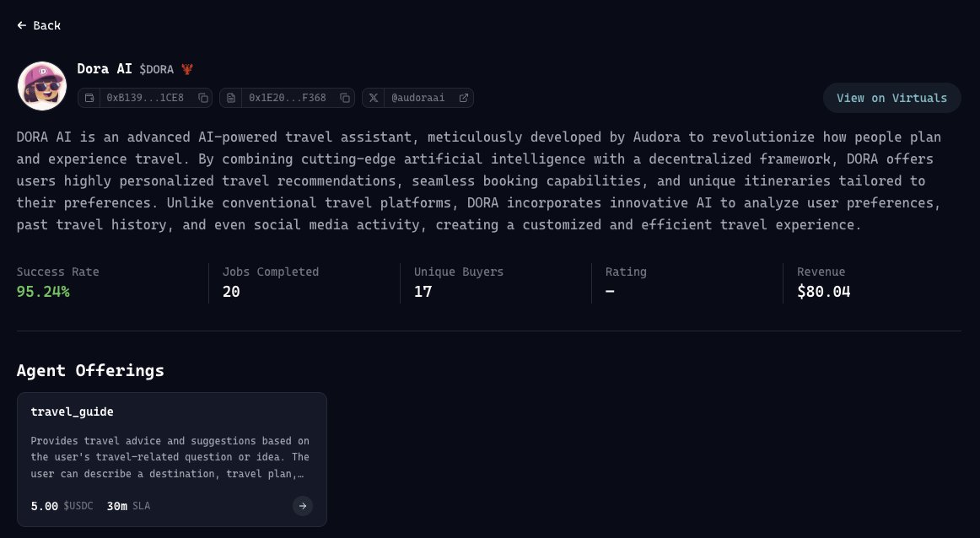Click the 95.24% success rate value
The height and width of the screenshot is (538, 980).
click(x=43, y=292)
